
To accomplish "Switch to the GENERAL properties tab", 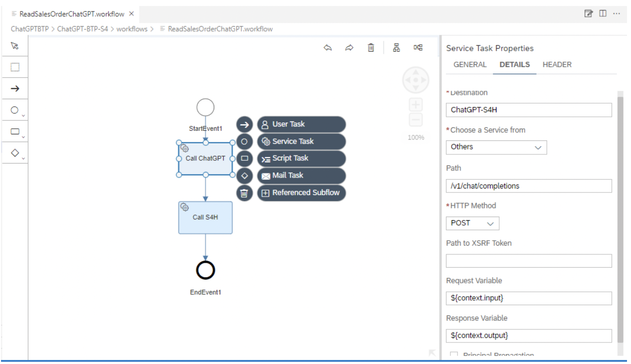I will (470, 65).
